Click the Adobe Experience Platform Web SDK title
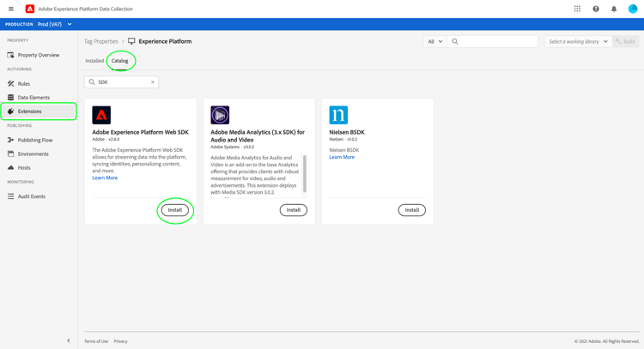This screenshot has width=644, height=349. 141,132
